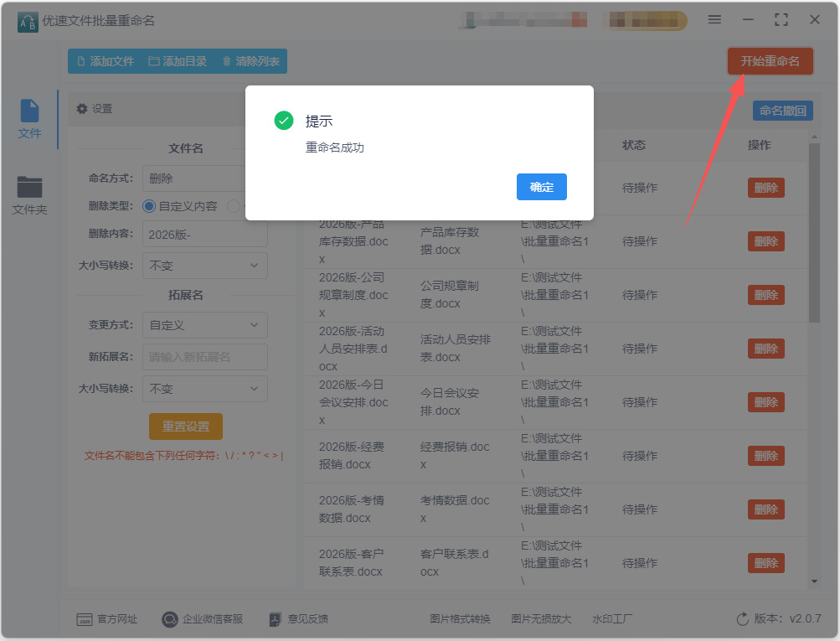The width and height of the screenshot is (840, 641).
Task: Open 拓展名 大小写转换 dropdown
Action: 204,389
